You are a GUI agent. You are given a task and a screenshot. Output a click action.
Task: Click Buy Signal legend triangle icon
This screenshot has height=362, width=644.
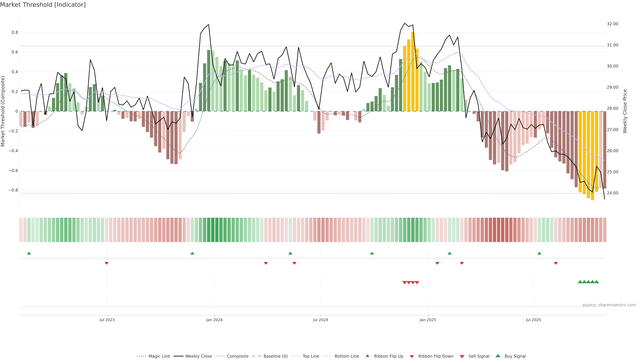pos(498,356)
